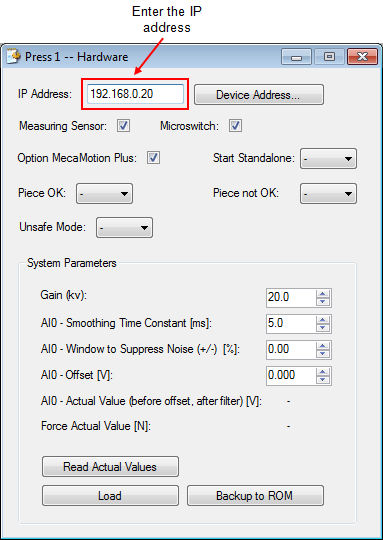Click 'AI0 - Actual Value (before offset, after filter)' label
This screenshot has width=383, height=540.
(151, 402)
